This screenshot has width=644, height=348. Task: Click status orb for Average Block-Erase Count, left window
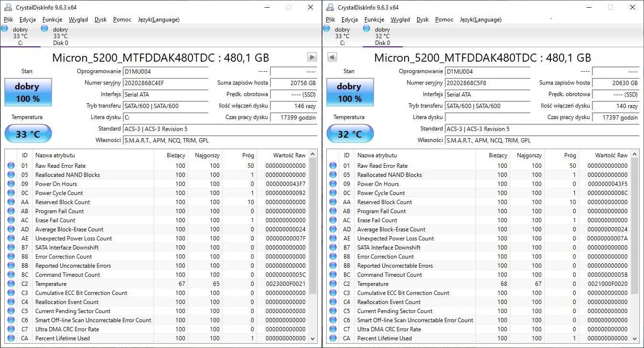coord(11,229)
